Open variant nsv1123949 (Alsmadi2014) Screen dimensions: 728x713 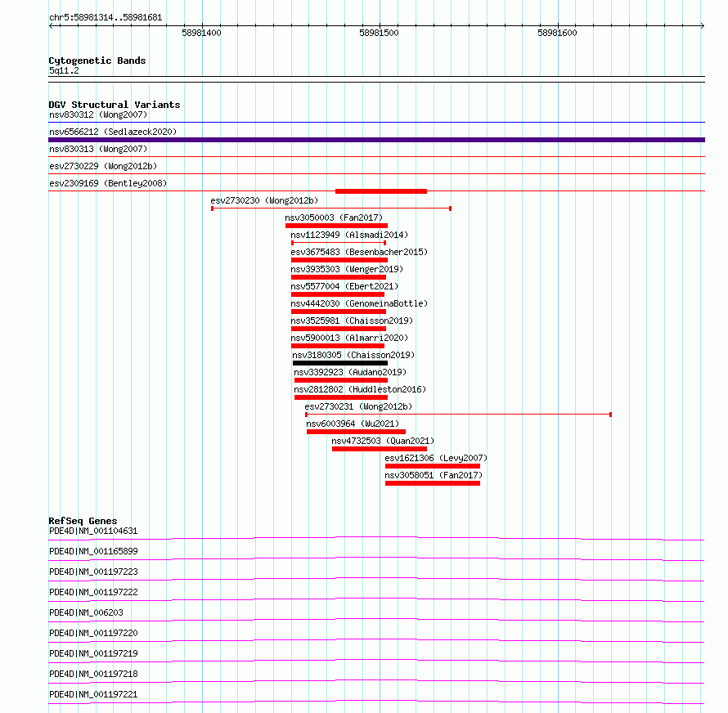click(x=349, y=235)
